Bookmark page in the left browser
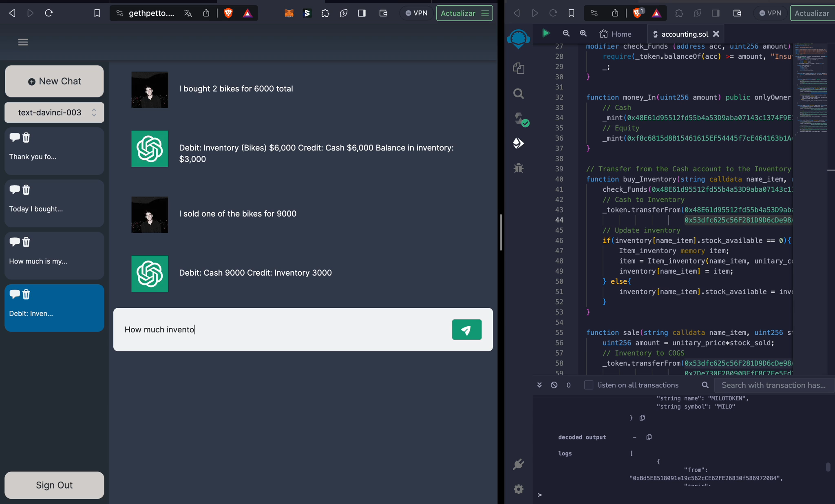The height and width of the screenshot is (504, 835). pos(97,13)
